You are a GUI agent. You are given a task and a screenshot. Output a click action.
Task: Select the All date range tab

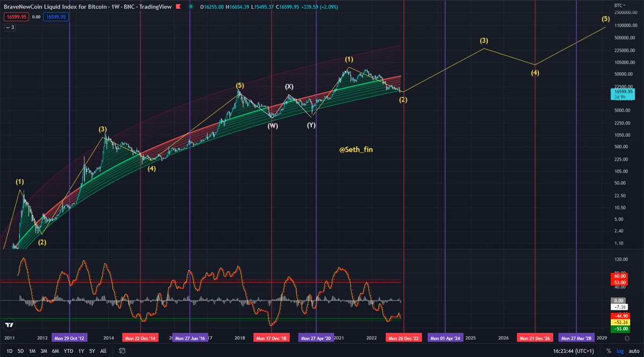click(x=103, y=350)
